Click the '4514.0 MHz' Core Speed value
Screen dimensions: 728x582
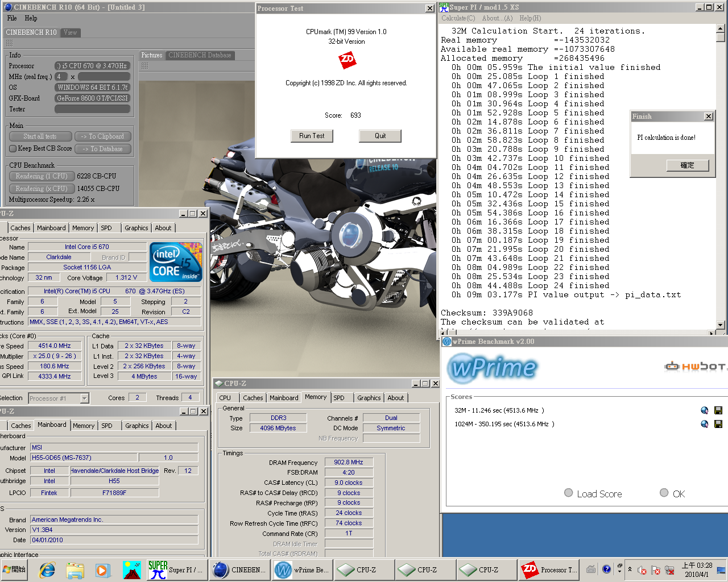coord(55,346)
